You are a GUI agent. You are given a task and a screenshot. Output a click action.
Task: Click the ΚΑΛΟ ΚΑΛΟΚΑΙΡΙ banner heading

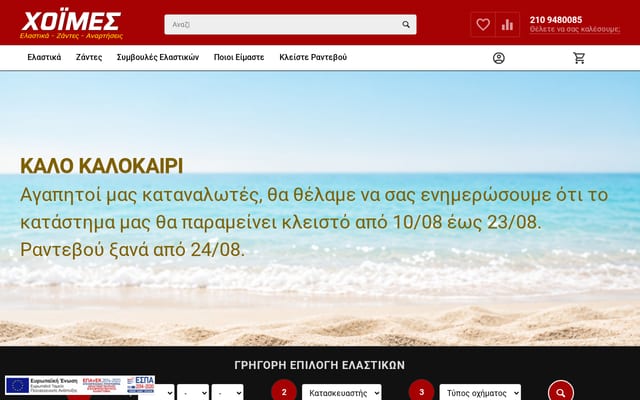tap(102, 166)
